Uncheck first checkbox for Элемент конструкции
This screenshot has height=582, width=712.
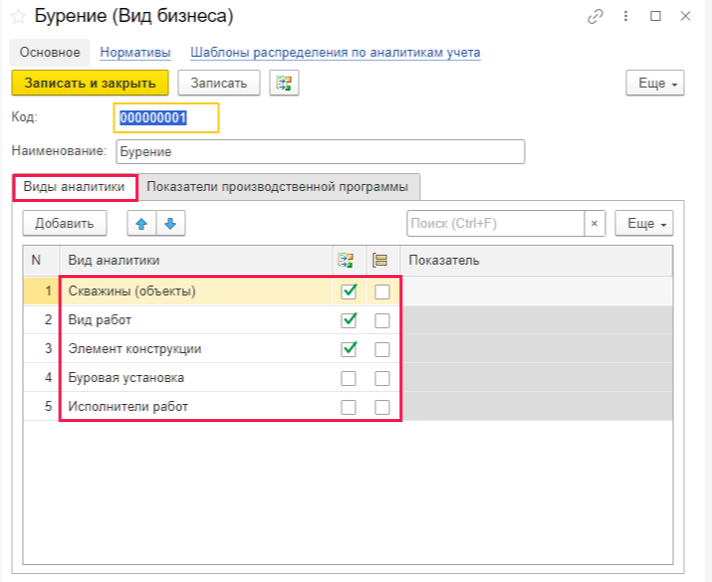click(349, 349)
